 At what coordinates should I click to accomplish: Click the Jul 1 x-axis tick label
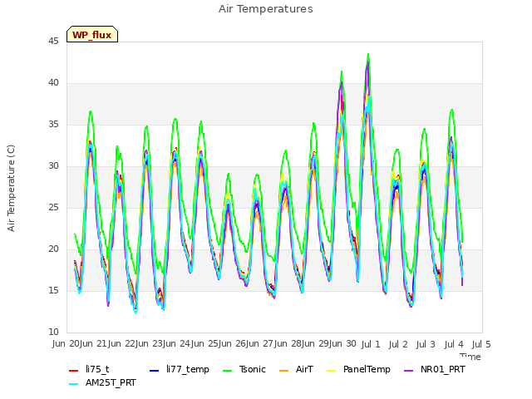(x=371, y=344)
